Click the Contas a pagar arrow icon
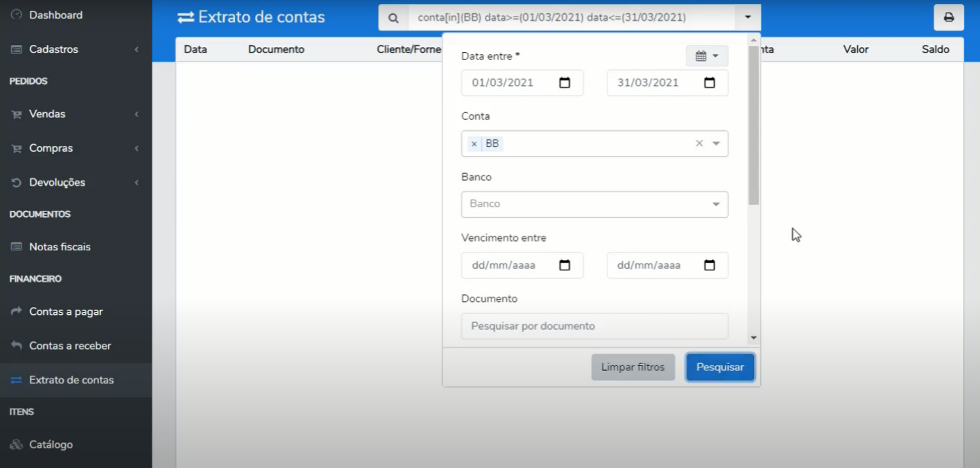This screenshot has height=468, width=980. [x=17, y=311]
